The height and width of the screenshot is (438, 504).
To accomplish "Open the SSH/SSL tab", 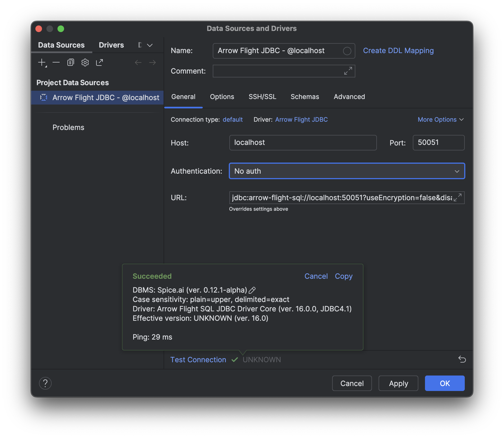I will (262, 97).
